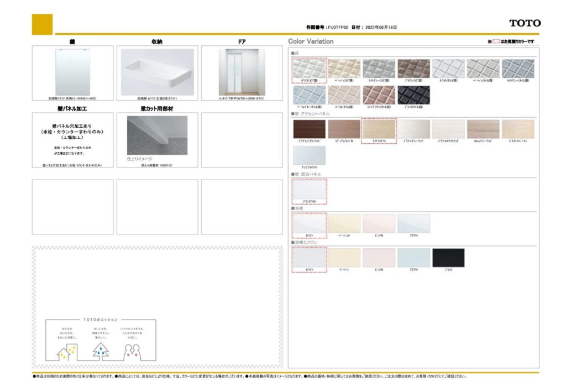
Task: Click the TOTO logo in the header
Action: coord(525,23)
